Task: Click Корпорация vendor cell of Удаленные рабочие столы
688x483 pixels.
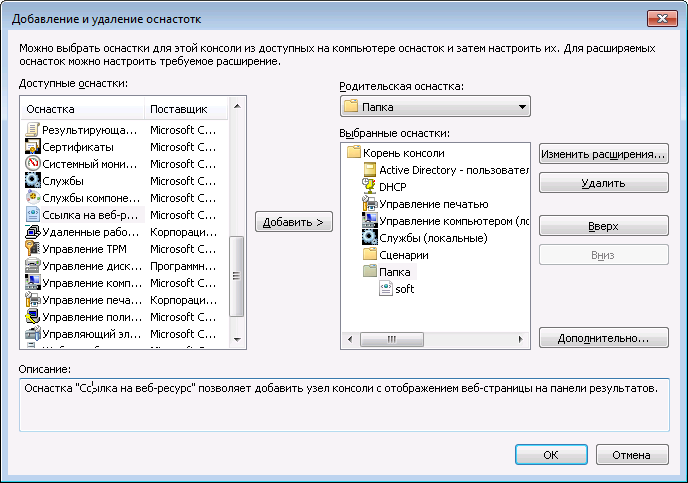Action: 183,232
